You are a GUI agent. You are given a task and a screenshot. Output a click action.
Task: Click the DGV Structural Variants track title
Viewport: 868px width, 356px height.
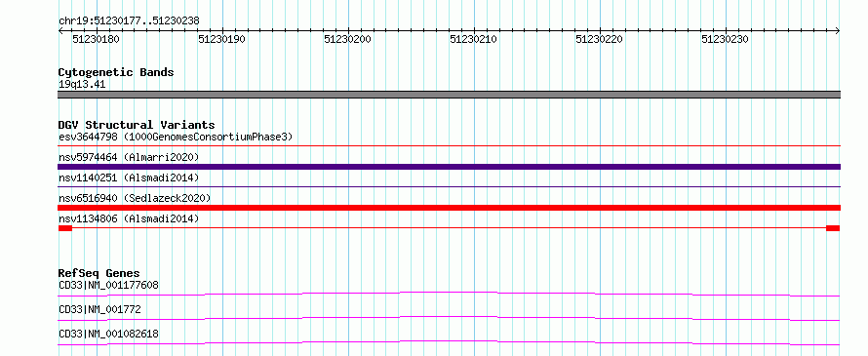pos(137,125)
